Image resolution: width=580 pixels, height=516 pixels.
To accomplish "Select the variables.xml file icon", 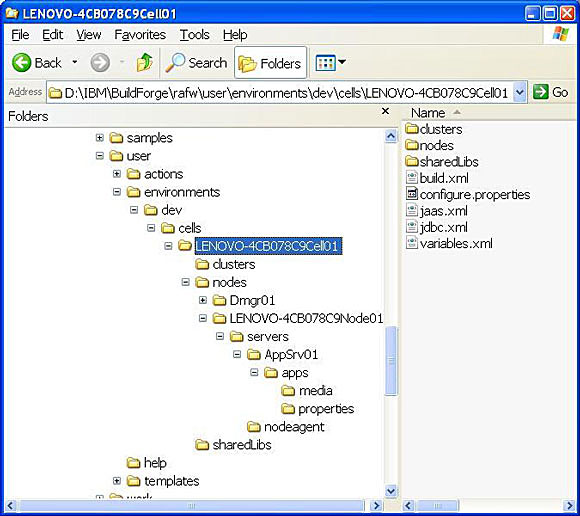I will tap(411, 243).
